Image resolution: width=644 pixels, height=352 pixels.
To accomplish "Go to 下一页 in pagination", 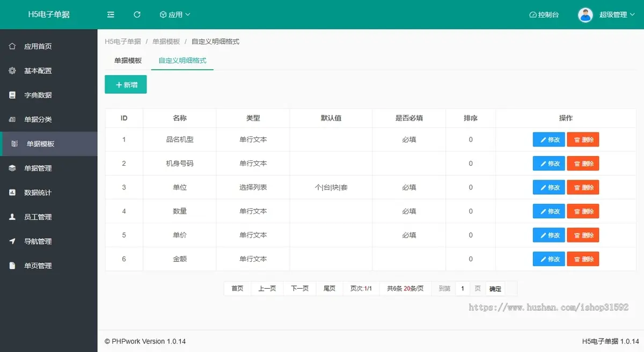I will coord(299,289).
